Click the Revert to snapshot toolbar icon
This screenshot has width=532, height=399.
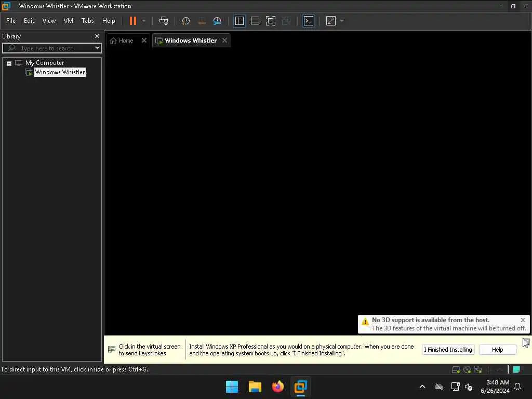tap(202, 21)
